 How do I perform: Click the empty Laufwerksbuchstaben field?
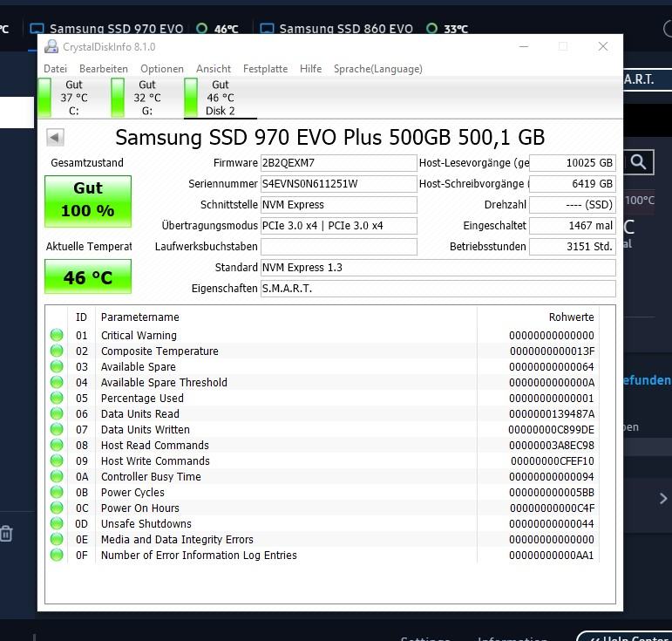click(338, 247)
